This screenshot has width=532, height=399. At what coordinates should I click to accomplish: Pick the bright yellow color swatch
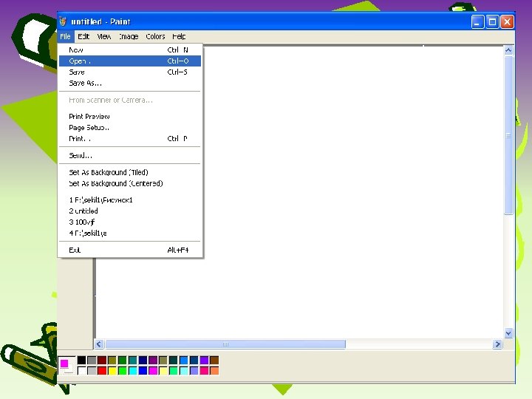coord(112,370)
